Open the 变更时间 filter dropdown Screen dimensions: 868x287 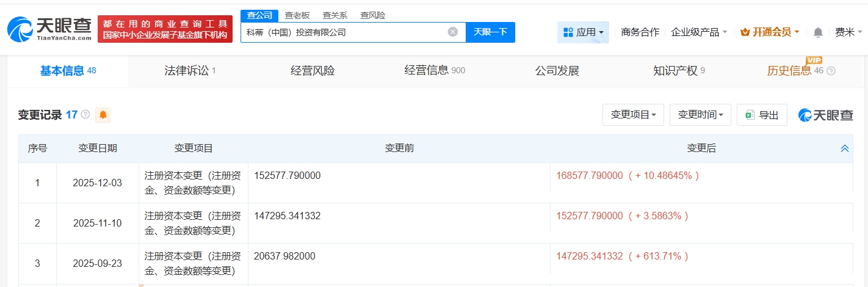click(700, 115)
